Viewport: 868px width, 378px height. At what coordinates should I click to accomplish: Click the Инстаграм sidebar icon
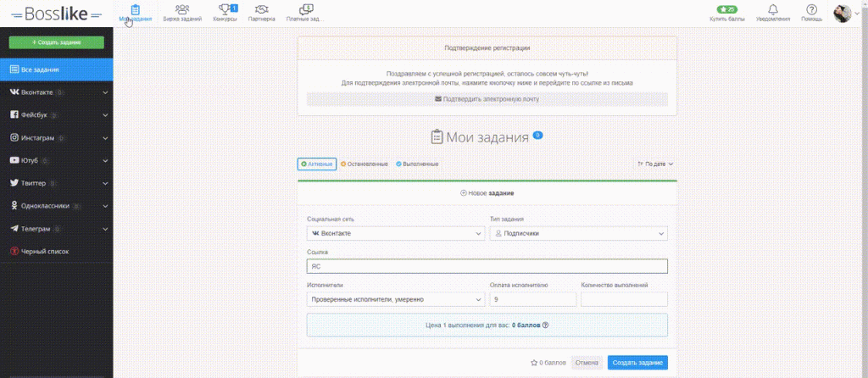15,138
